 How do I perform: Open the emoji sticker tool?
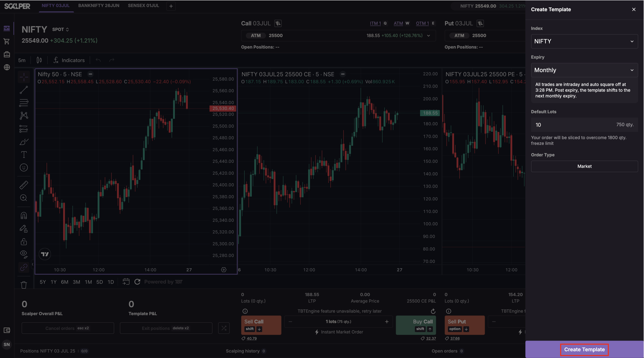click(24, 168)
